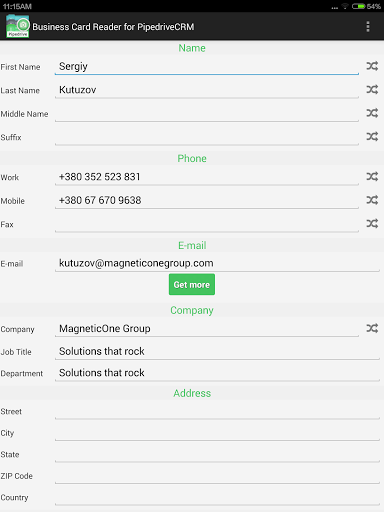Click the shuffle icon on Fax row

[372, 223]
